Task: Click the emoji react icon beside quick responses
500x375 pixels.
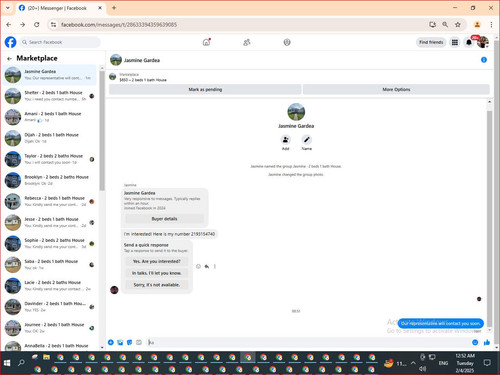Action: pos(198,266)
